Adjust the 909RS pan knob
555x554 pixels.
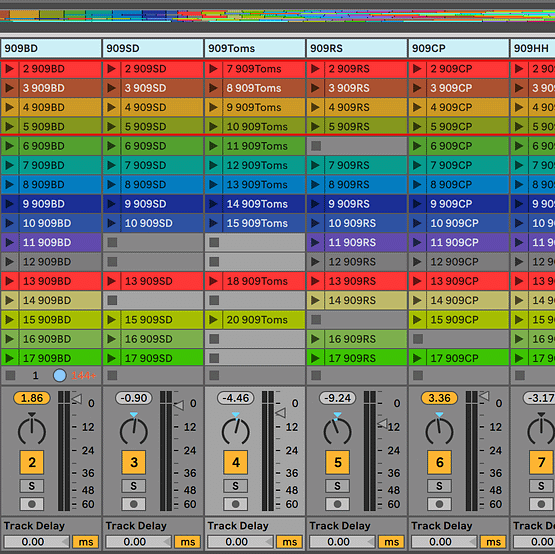(x=338, y=431)
